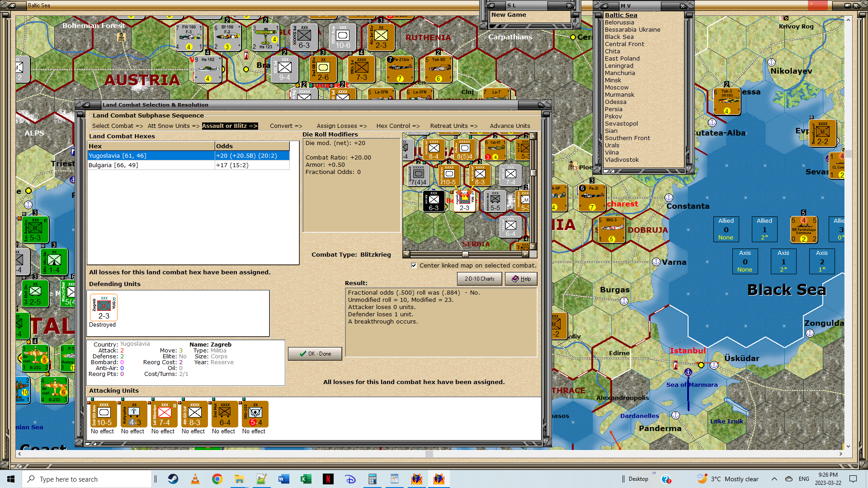Open the 2D10 Charts
The image size is (868, 488).
coord(479,279)
